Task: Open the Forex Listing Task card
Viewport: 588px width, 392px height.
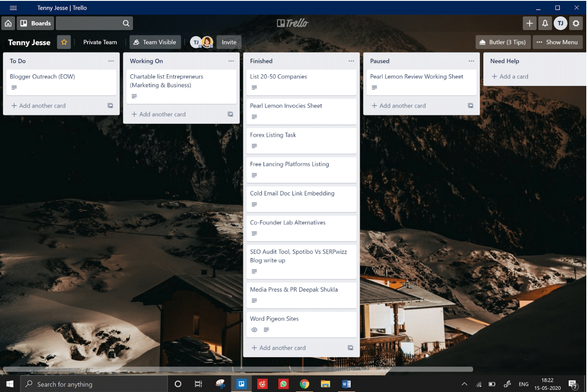Action: point(302,141)
